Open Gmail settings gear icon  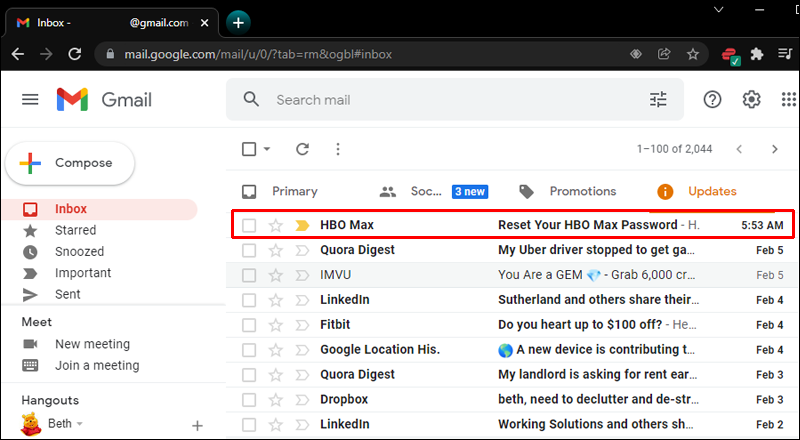click(x=751, y=100)
